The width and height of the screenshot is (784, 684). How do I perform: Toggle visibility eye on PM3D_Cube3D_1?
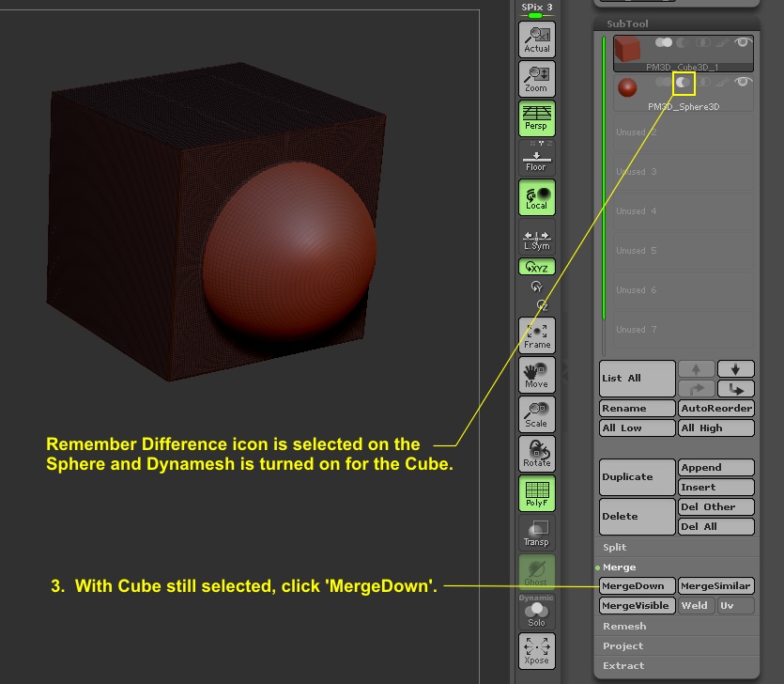coord(743,41)
